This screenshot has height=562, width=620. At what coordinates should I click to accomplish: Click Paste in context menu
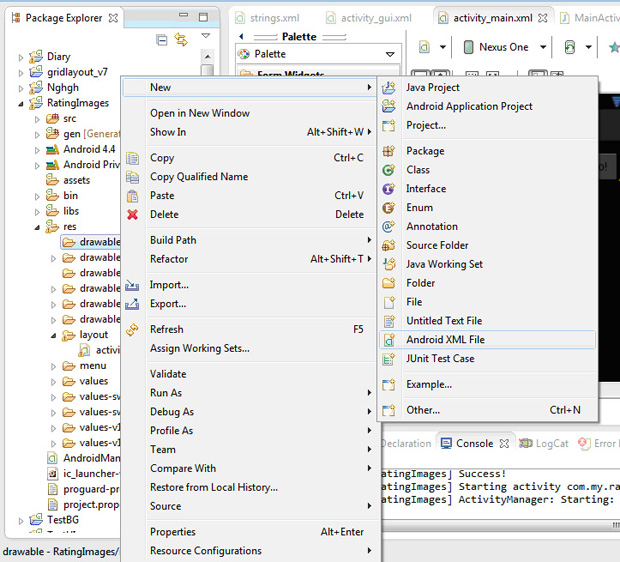[x=249, y=196]
